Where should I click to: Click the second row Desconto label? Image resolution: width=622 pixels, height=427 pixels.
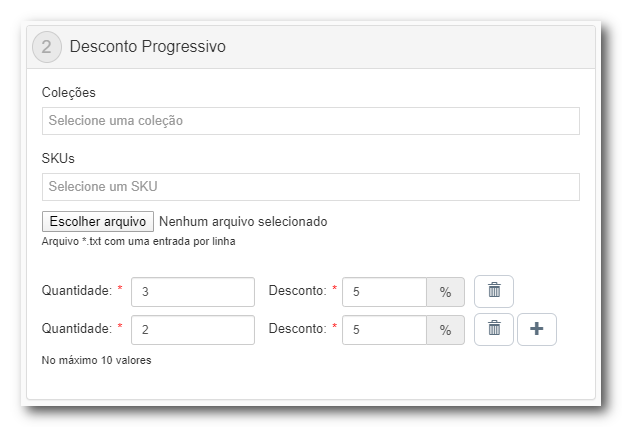click(x=298, y=329)
